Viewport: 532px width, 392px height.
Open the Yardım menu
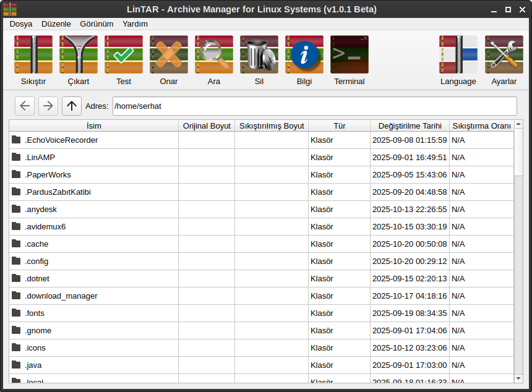(135, 23)
